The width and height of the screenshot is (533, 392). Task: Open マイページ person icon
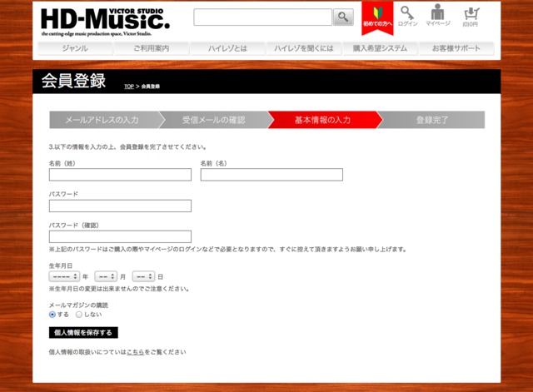[x=438, y=15]
